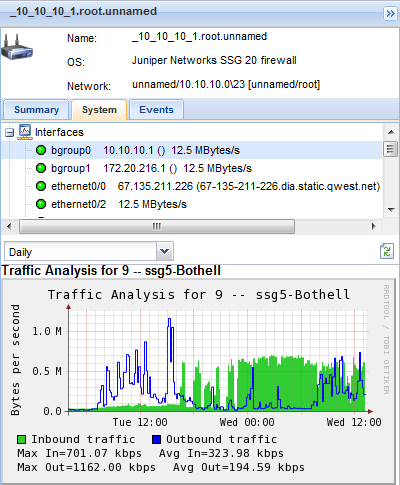Click the green status dot for ethernet0/2

[41, 204]
